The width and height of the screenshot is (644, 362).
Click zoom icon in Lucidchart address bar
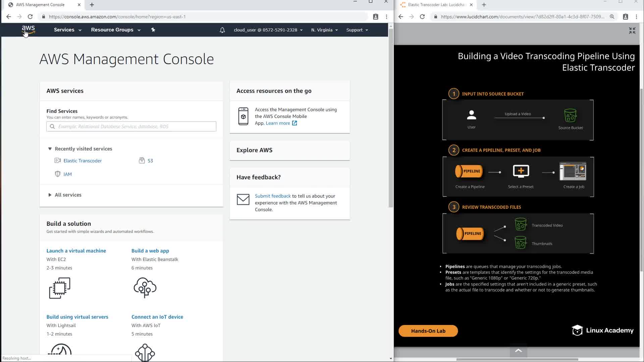click(612, 17)
